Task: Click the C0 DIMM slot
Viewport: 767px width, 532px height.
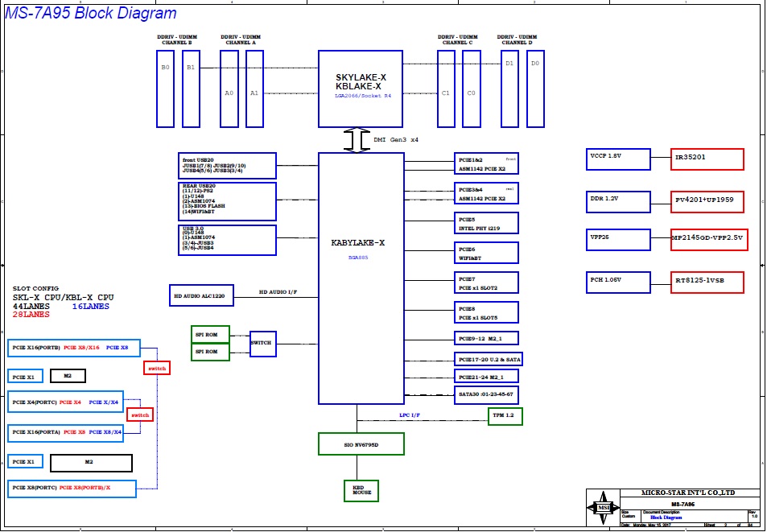Action: tap(471, 89)
